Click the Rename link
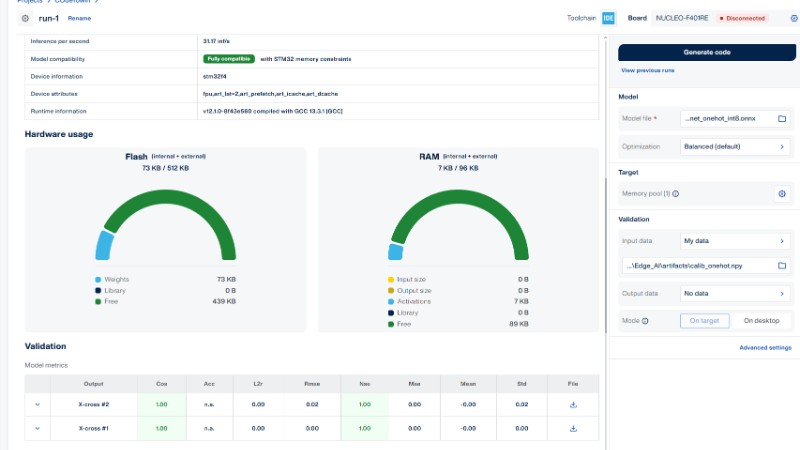 click(x=79, y=18)
